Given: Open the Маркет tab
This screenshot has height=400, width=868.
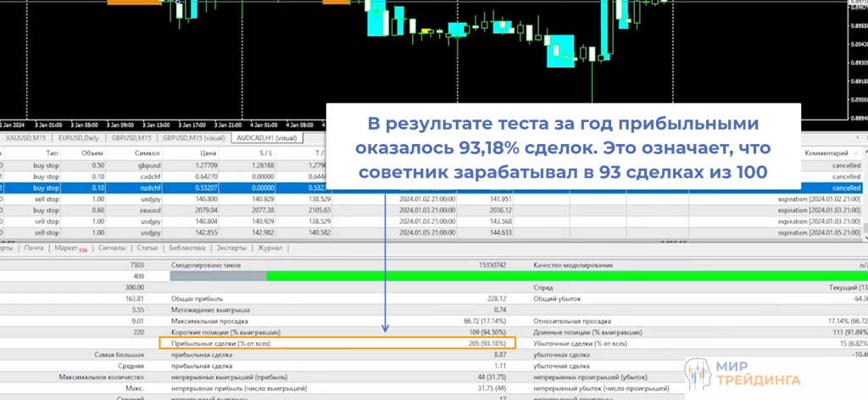Looking at the screenshot, I should (66, 248).
